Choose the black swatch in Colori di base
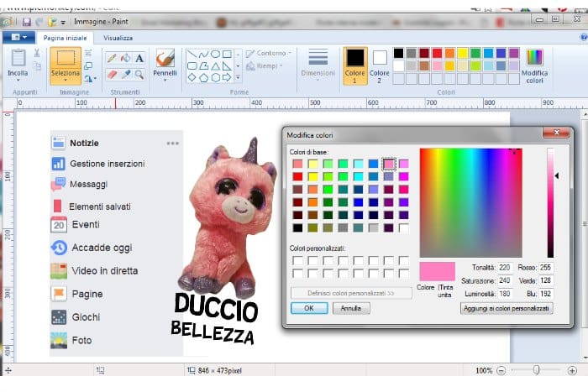Screen dimensions: 588x392 (x=297, y=227)
